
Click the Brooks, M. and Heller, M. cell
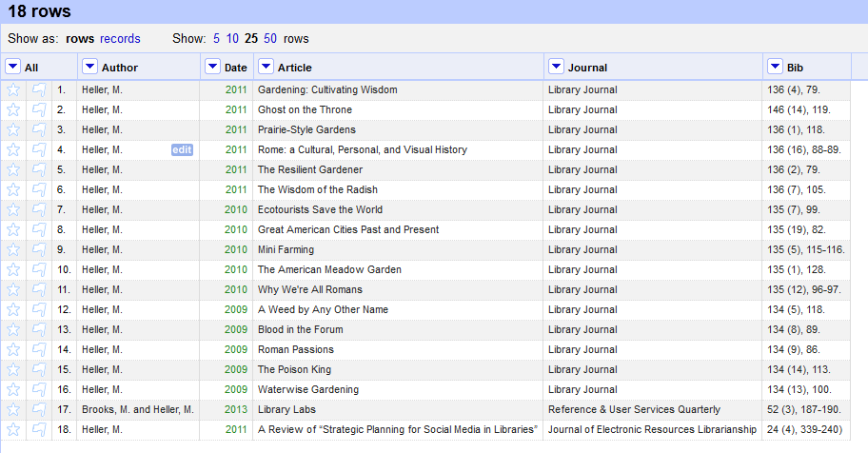click(x=138, y=410)
